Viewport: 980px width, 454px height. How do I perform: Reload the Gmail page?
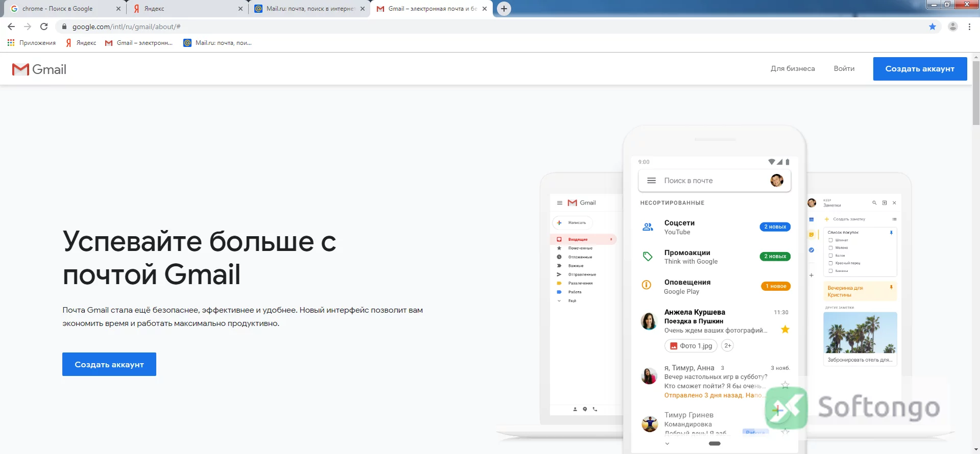pos(44,27)
